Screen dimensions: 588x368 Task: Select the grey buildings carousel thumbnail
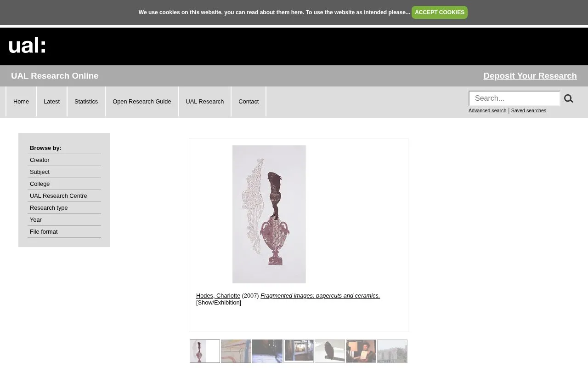click(392, 351)
